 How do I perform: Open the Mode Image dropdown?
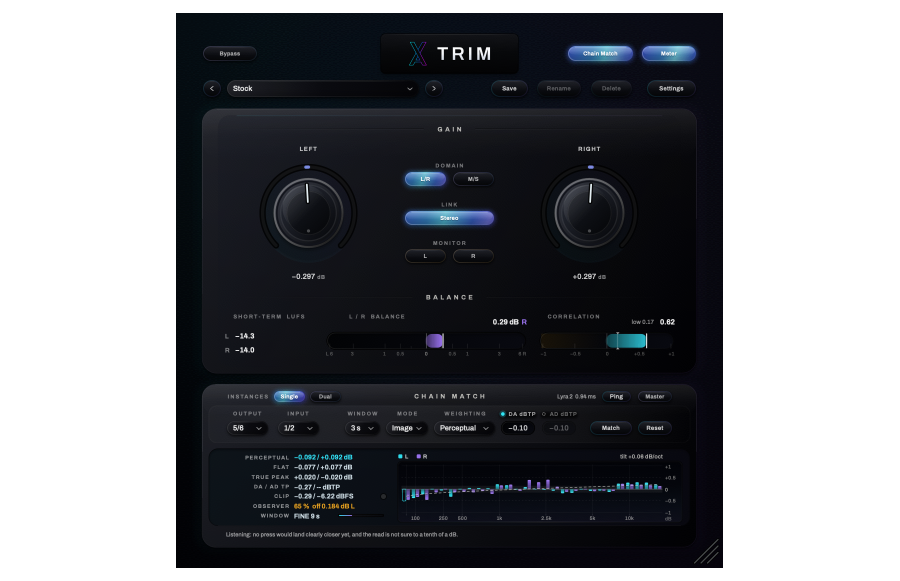point(406,428)
